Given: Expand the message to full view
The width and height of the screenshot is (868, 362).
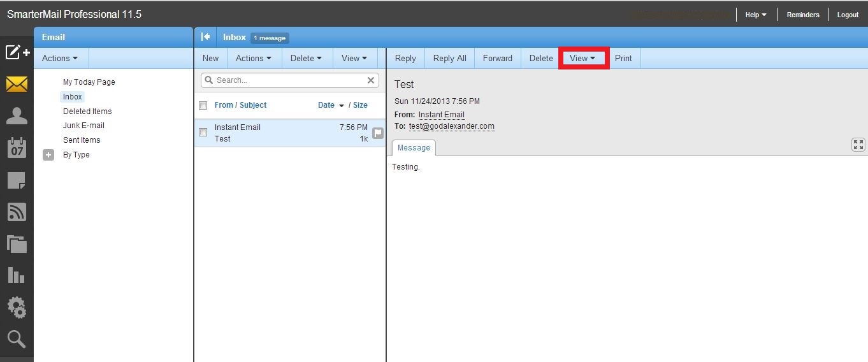Looking at the screenshot, I should click(858, 145).
